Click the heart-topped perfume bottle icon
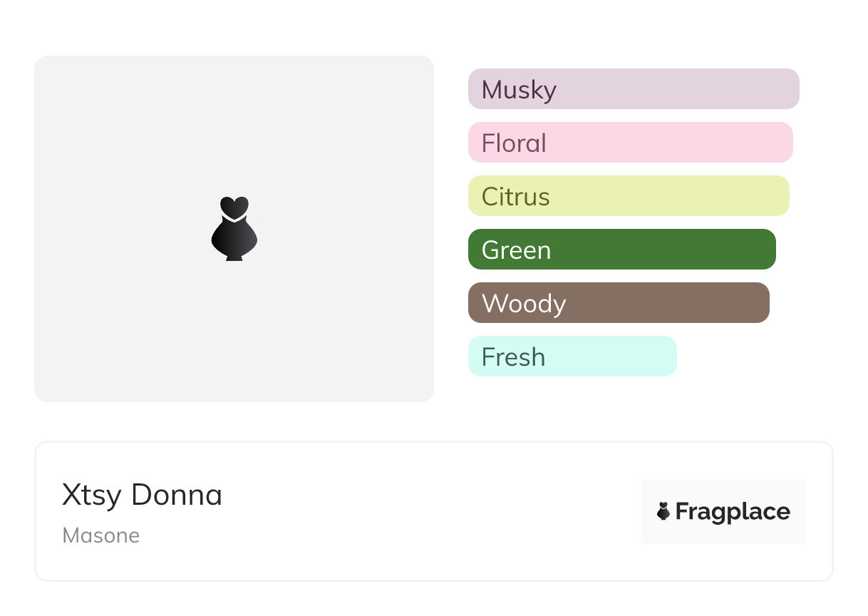Screen dimensions: 868x616 click(234, 228)
